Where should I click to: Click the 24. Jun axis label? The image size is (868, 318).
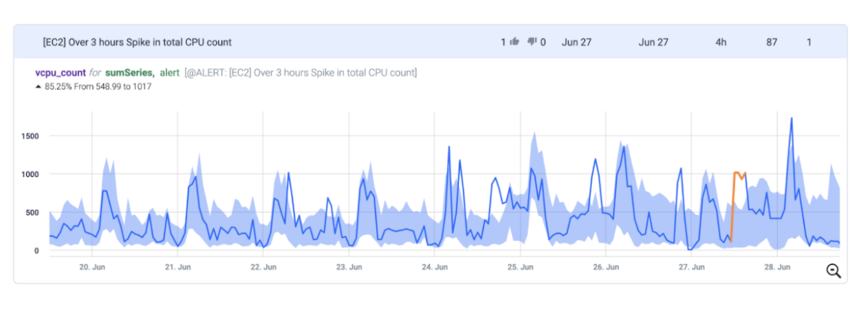435,266
